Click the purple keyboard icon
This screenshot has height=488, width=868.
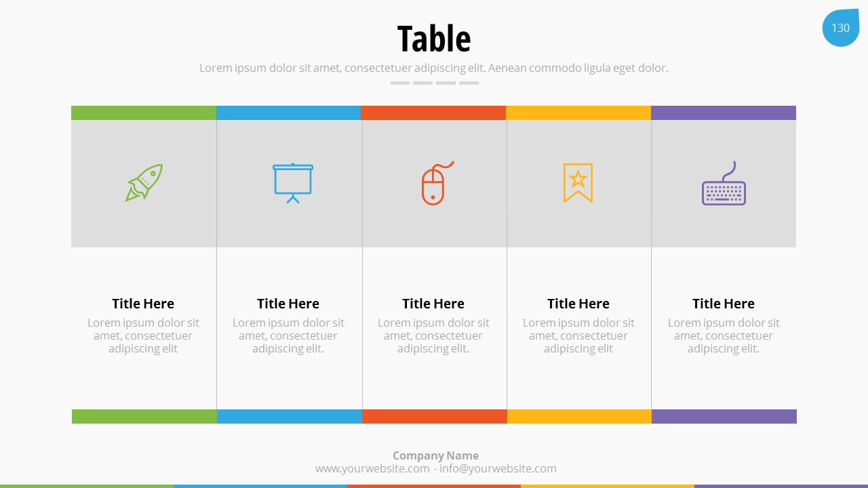724,185
